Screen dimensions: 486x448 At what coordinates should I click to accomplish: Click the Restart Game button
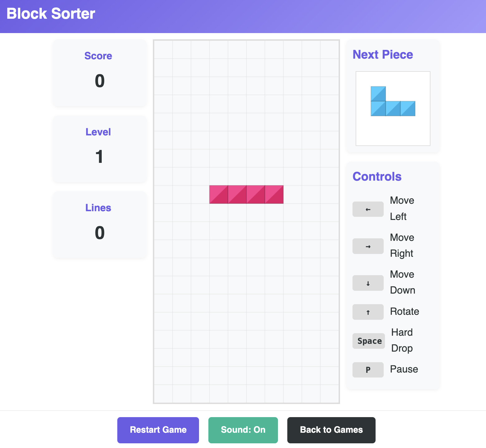pyautogui.click(x=158, y=430)
